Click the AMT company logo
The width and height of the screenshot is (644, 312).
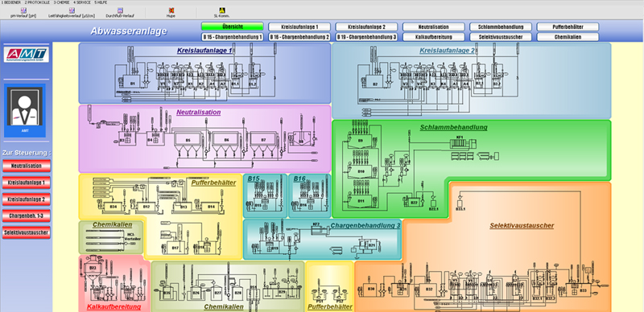(x=27, y=55)
